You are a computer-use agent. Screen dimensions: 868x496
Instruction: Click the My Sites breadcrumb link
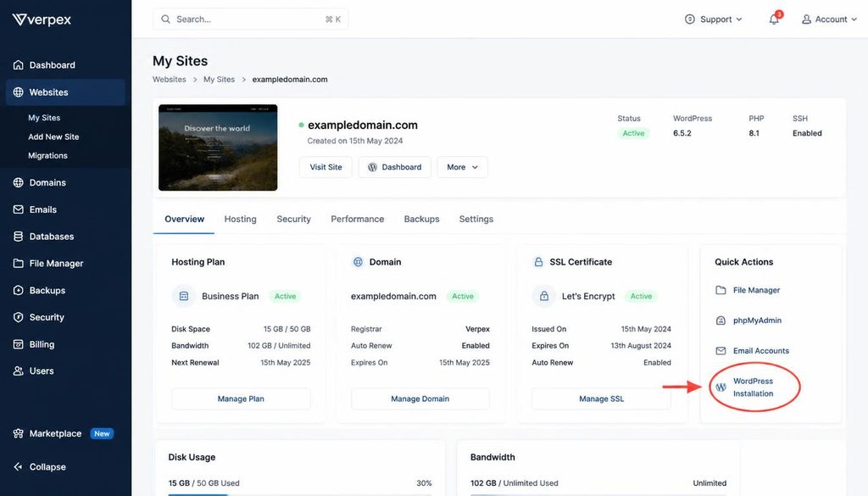pyautogui.click(x=220, y=79)
